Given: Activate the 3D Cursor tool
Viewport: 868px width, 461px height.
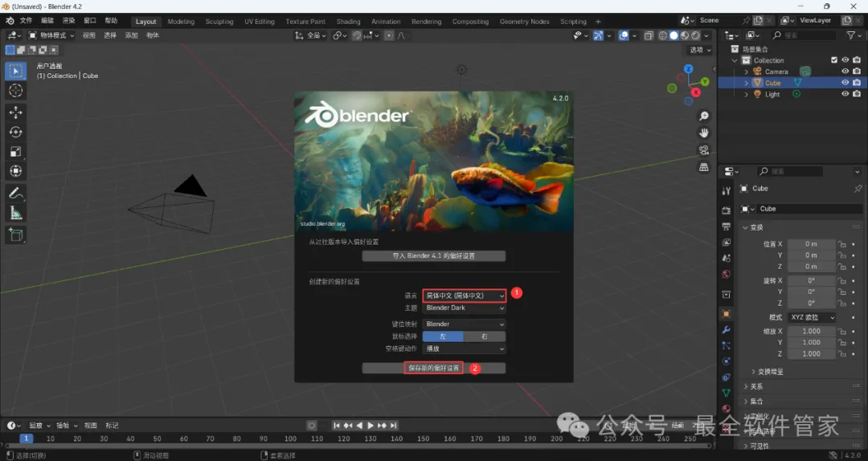Looking at the screenshot, I should click(15, 91).
